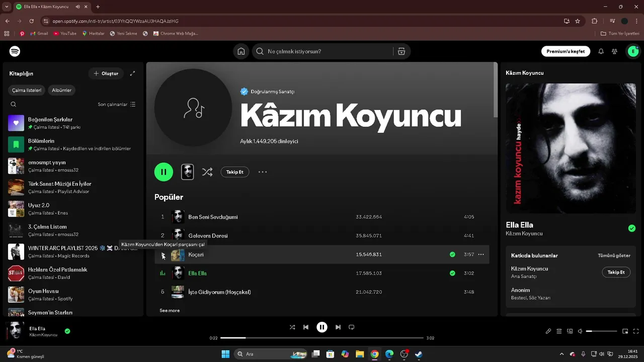Image resolution: width=644 pixels, height=362 pixels.
Task: Open Chrome extensions puzzle icon
Action: (x=595, y=21)
